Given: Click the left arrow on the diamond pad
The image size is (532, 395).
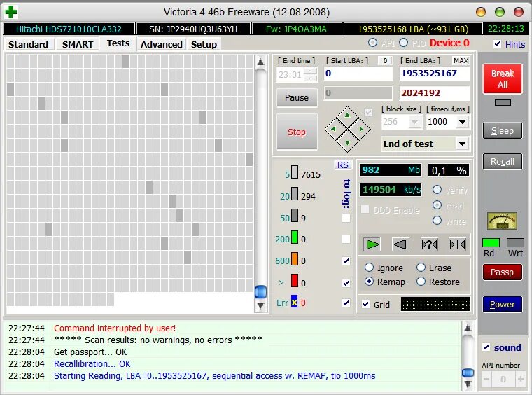Looking at the screenshot, I should point(333,129).
